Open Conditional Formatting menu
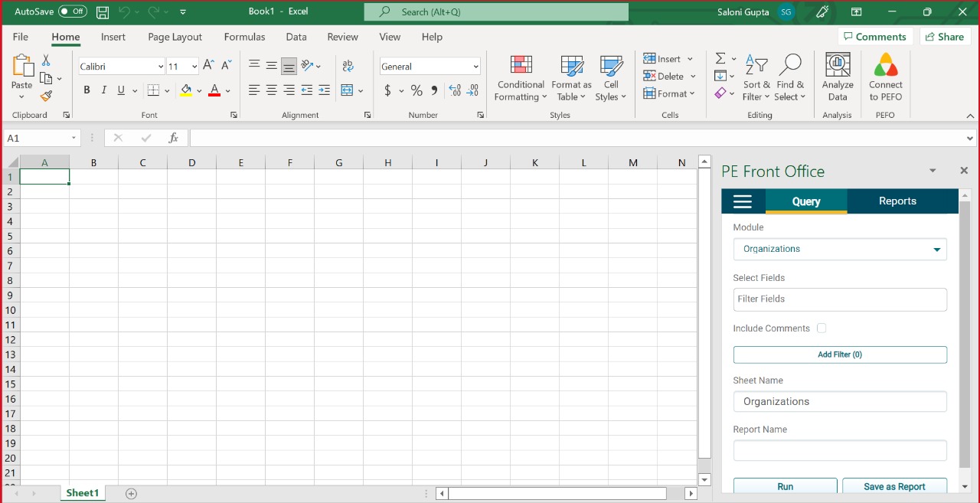980x503 pixels. point(521,77)
